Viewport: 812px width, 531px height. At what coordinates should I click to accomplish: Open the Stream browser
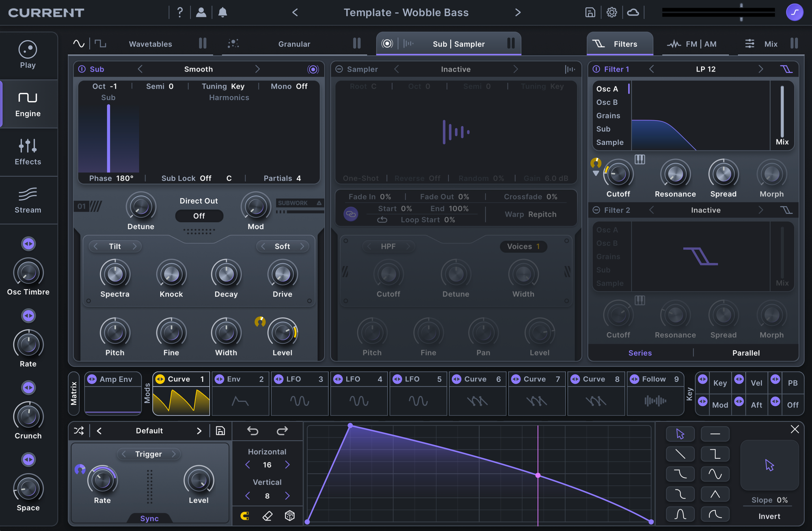coord(28,200)
